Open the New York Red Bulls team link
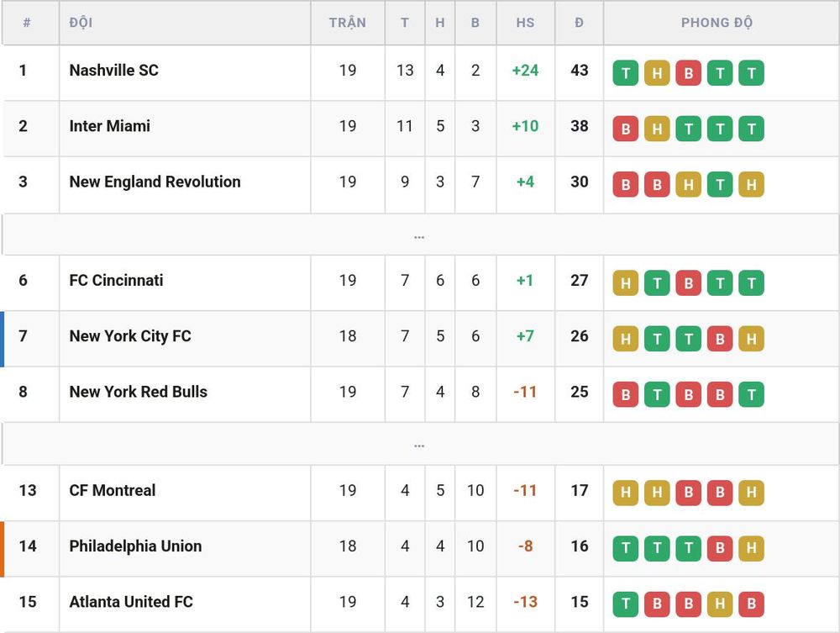 tap(139, 392)
